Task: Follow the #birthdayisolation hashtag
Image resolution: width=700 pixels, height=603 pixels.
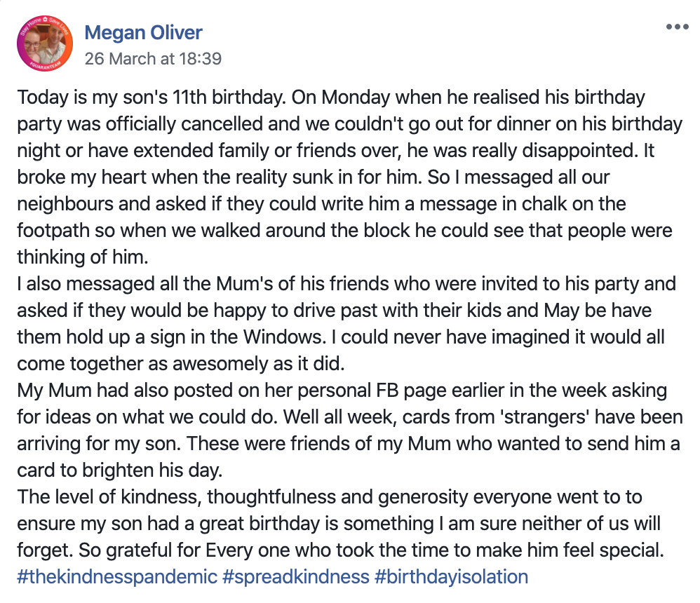Action: click(x=451, y=576)
